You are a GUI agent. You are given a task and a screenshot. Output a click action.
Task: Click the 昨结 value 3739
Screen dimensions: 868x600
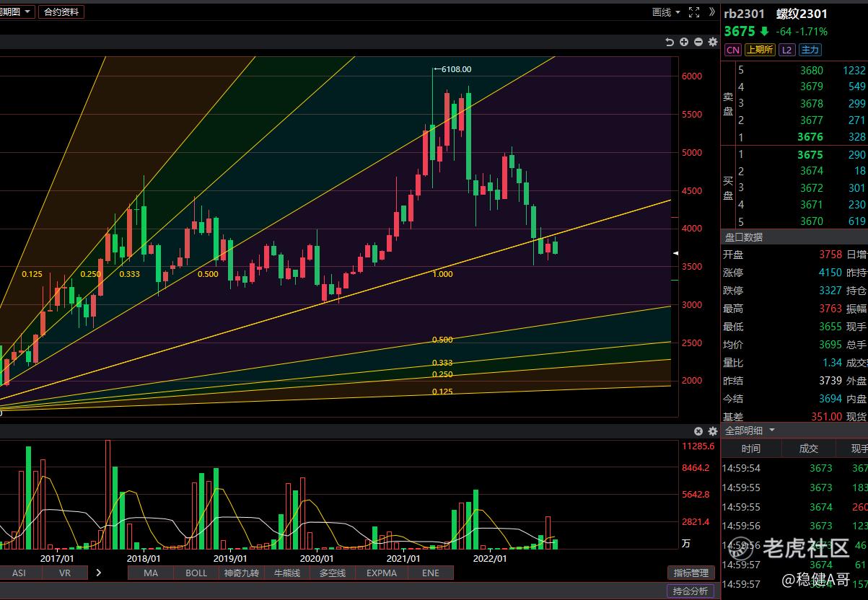830,380
